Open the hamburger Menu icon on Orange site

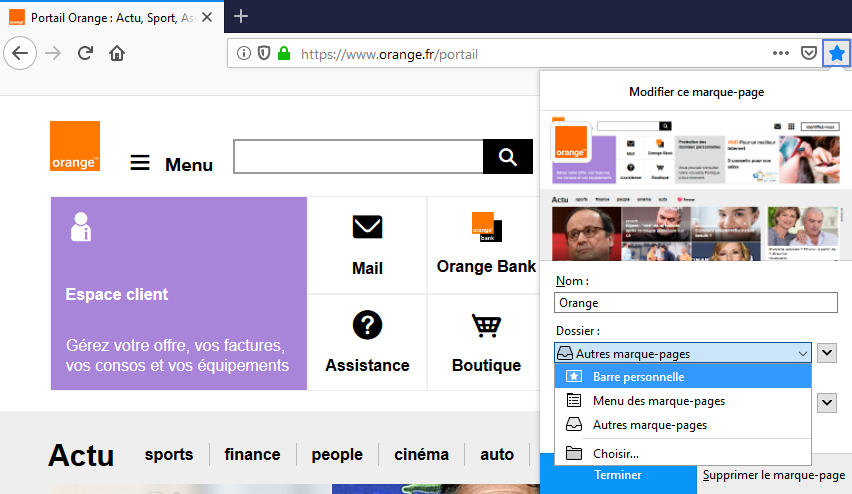click(140, 162)
